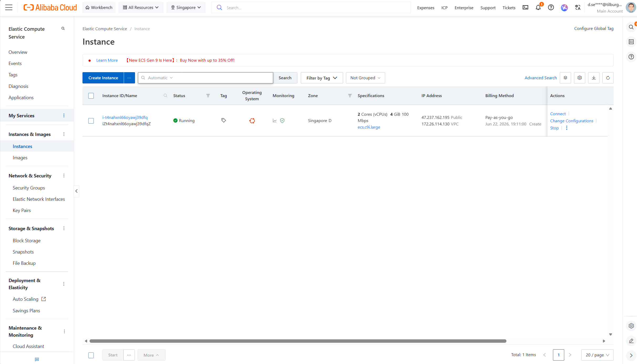The width and height of the screenshot is (637, 364).
Task: Select all instances with header checkbox
Action: (x=91, y=96)
